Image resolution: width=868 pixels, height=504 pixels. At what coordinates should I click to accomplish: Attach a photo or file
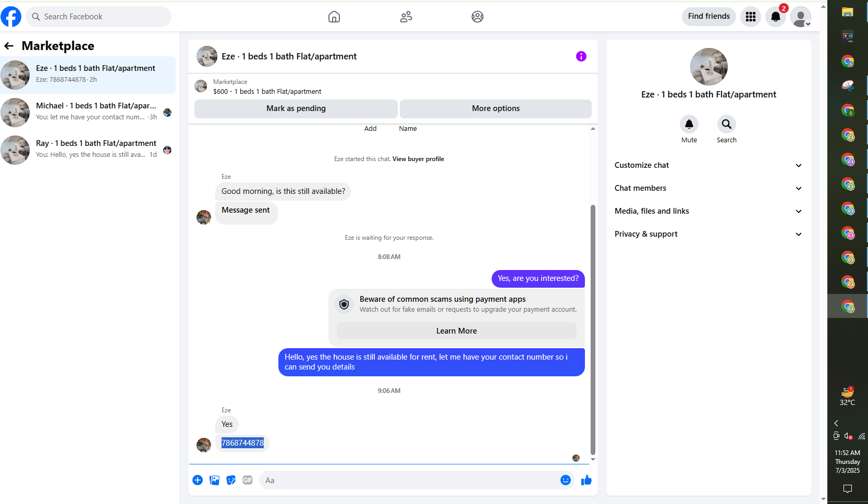214,480
